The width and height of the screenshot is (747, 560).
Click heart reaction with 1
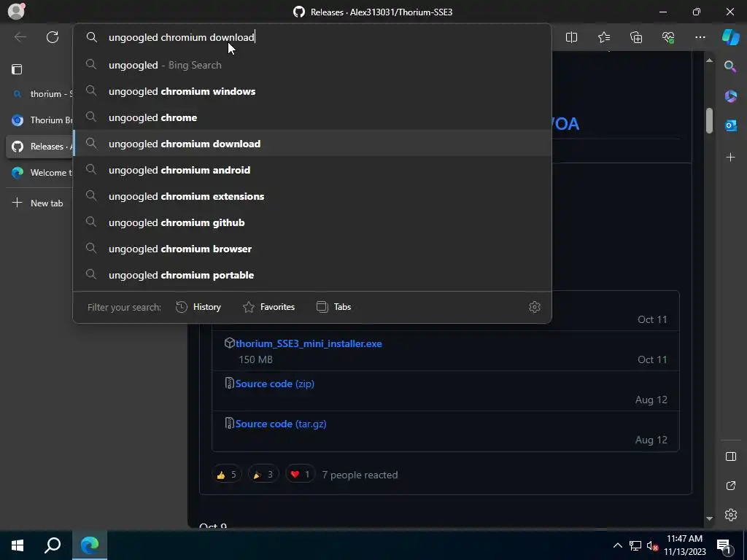300,474
